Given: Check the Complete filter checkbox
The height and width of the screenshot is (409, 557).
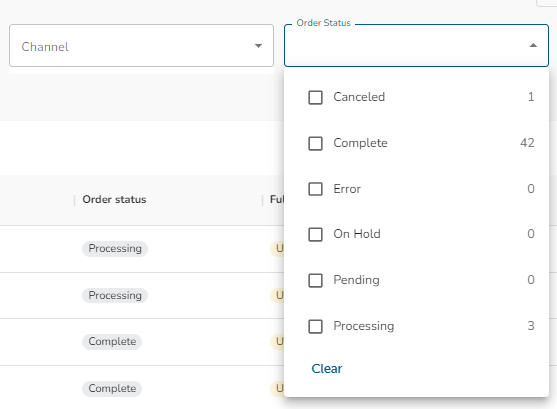Looking at the screenshot, I should (x=315, y=144).
